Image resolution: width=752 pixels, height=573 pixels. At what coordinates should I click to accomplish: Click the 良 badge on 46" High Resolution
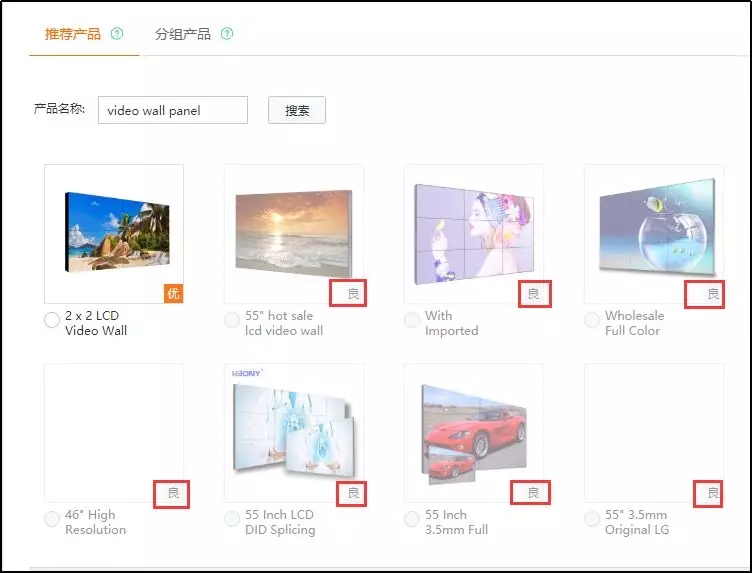pyautogui.click(x=174, y=492)
